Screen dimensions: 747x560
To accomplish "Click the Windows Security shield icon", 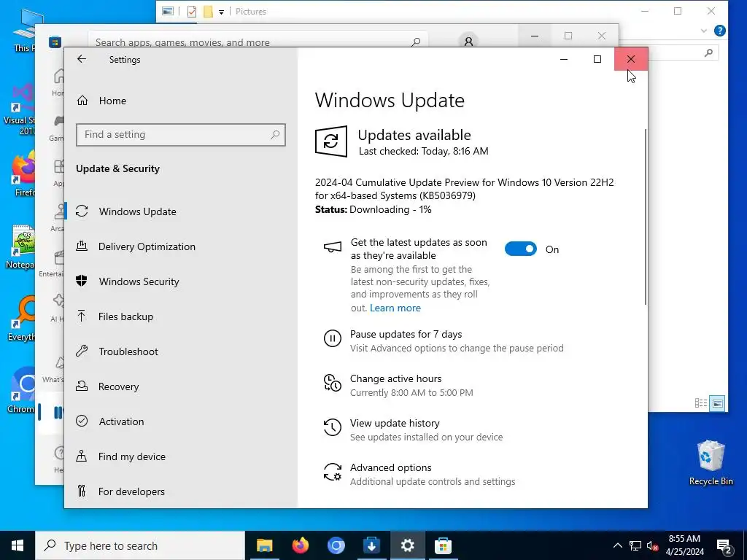I will 82,281.
